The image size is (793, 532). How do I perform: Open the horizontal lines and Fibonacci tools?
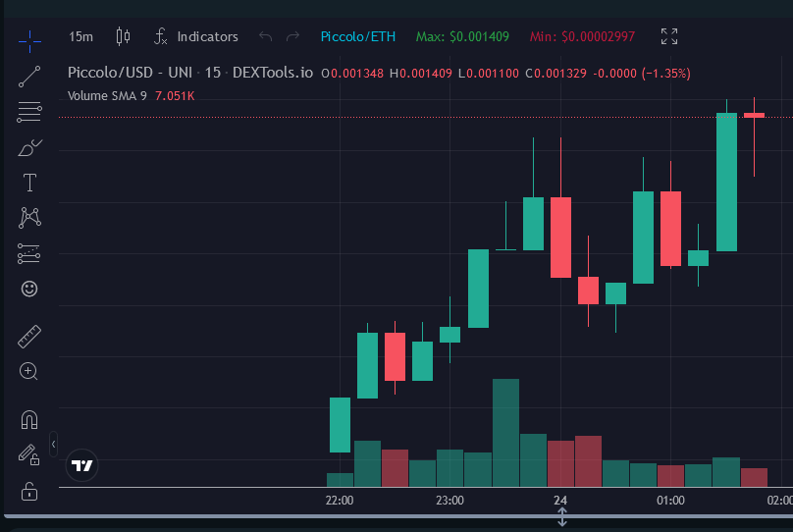(x=29, y=112)
